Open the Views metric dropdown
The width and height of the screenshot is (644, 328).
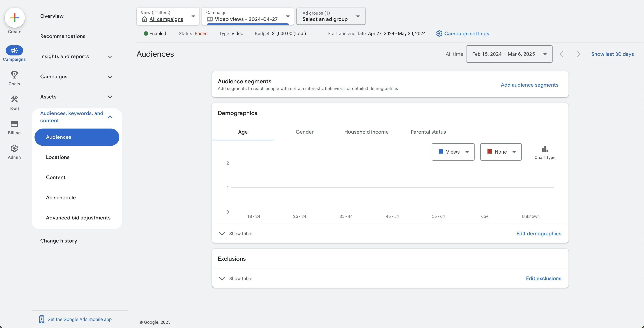[453, 152]
